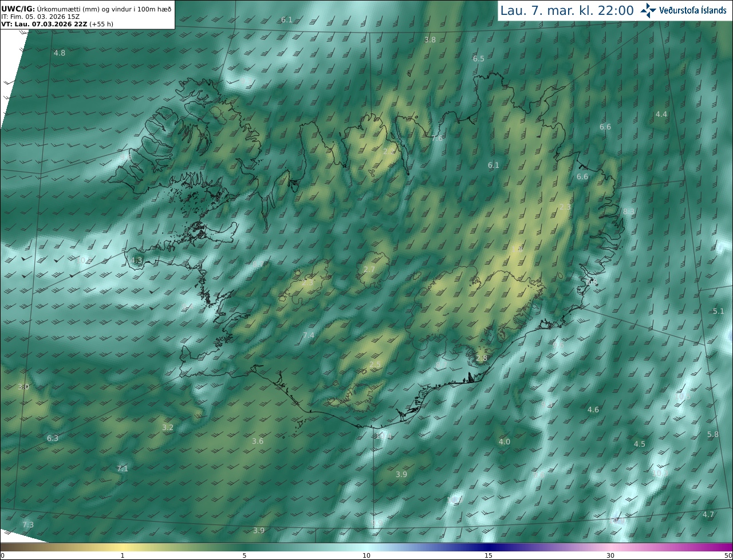Click the yellow section of the color scale
The image size is (733, 560).
[123, 547]
